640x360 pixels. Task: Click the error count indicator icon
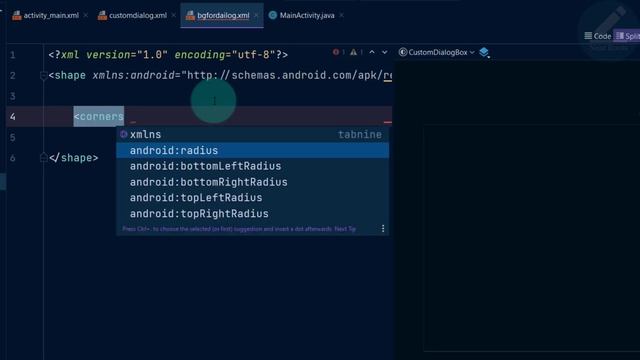(x=336, y=52)
